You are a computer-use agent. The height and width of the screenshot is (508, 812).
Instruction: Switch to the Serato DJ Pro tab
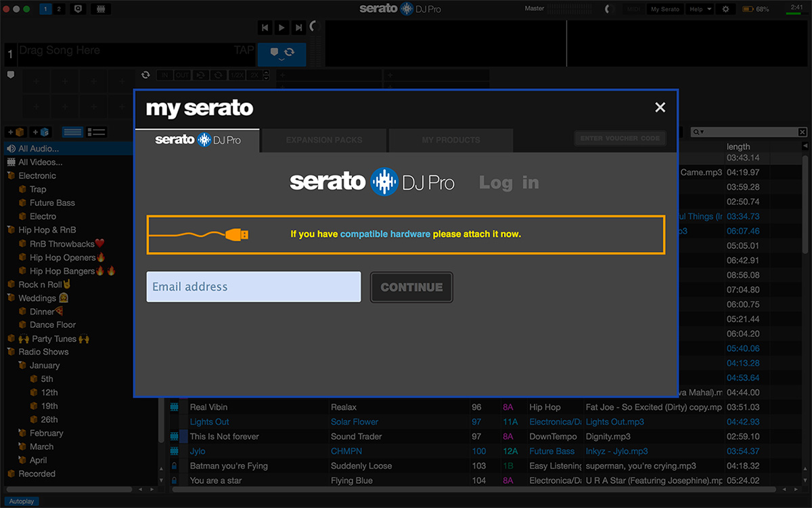[x=198, y=140]
